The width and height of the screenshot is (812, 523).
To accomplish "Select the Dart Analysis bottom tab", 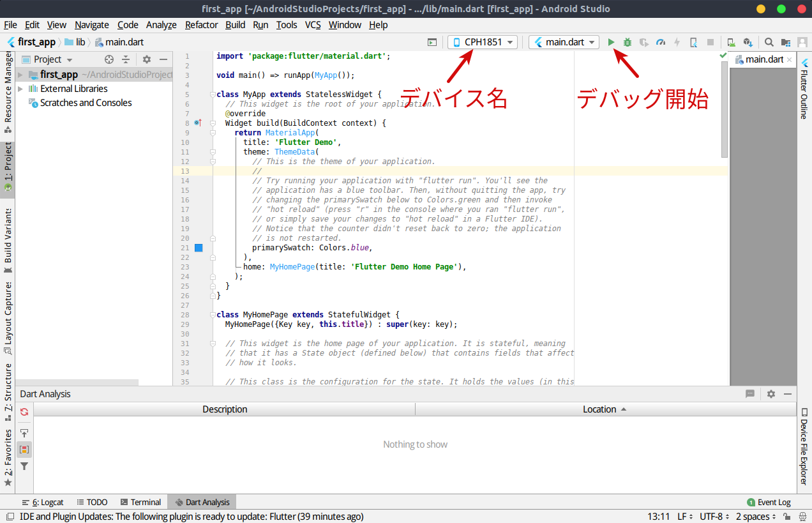I will pyautogui.click(x=202, y=503).
